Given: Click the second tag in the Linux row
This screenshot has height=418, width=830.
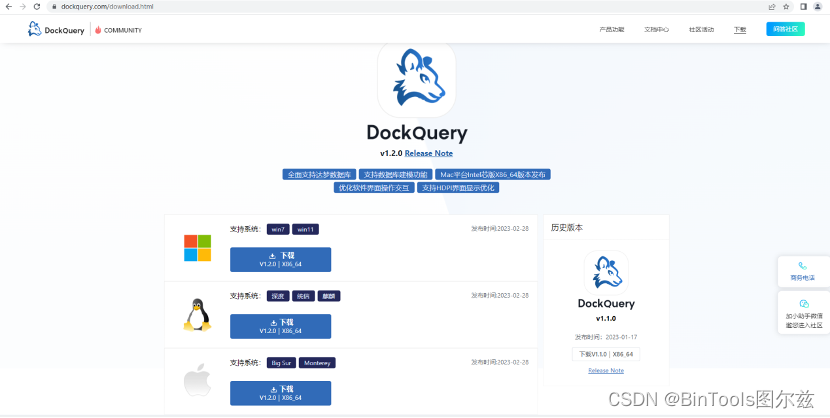Looking at the screenshot, I should click(304, 296).
